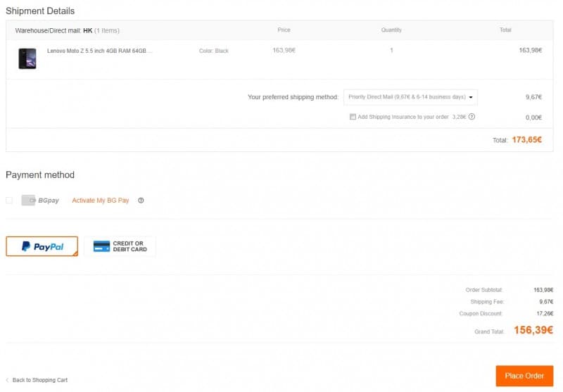Choose PayPal as payment method
Screen dimensions: 563x392
tap(42, 246)
